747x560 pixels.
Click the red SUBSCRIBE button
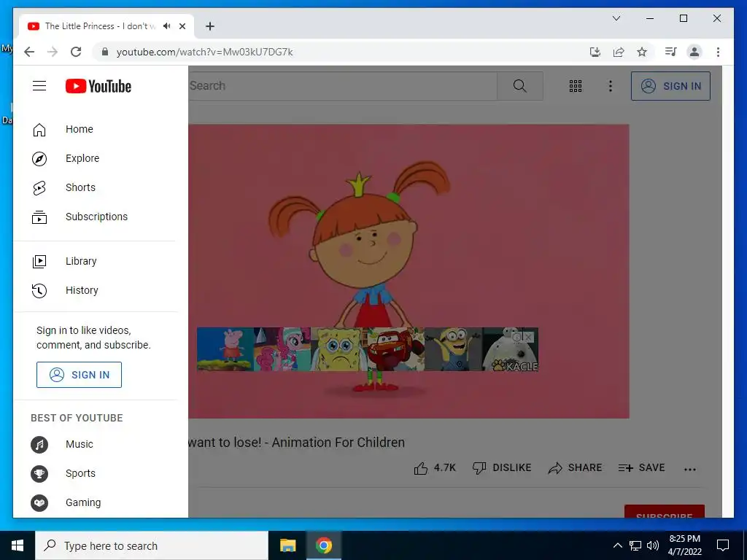[664, 511]
